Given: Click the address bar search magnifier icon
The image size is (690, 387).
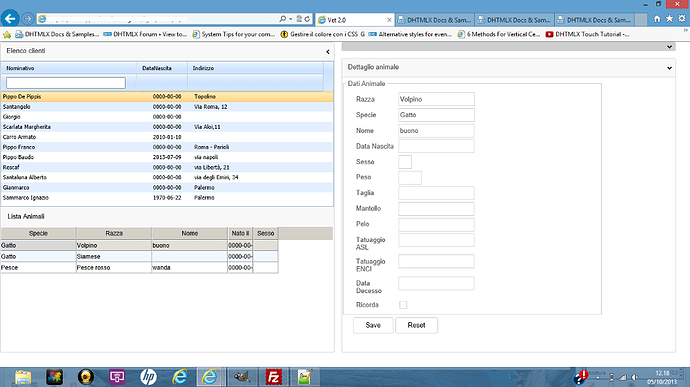Looking at the screenshot, I should [283, 19].
